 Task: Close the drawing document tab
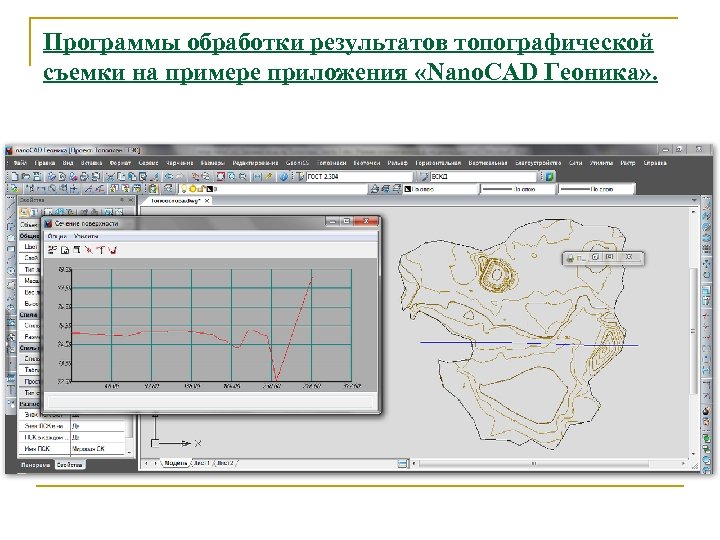[207, 201]
